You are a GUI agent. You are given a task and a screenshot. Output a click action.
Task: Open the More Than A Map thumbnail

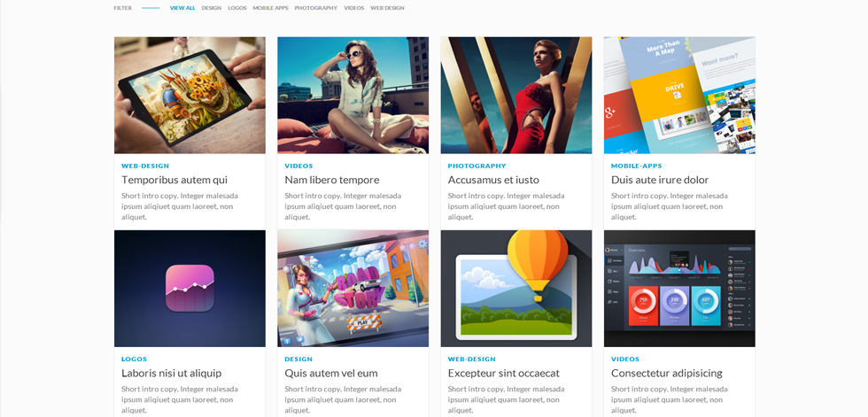pos(679,95)
